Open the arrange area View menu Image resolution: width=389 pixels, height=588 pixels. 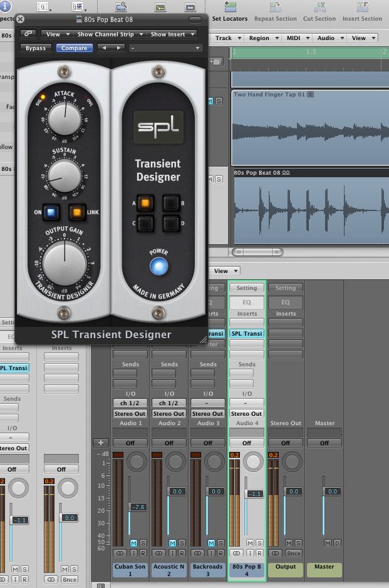pos(363,38)
